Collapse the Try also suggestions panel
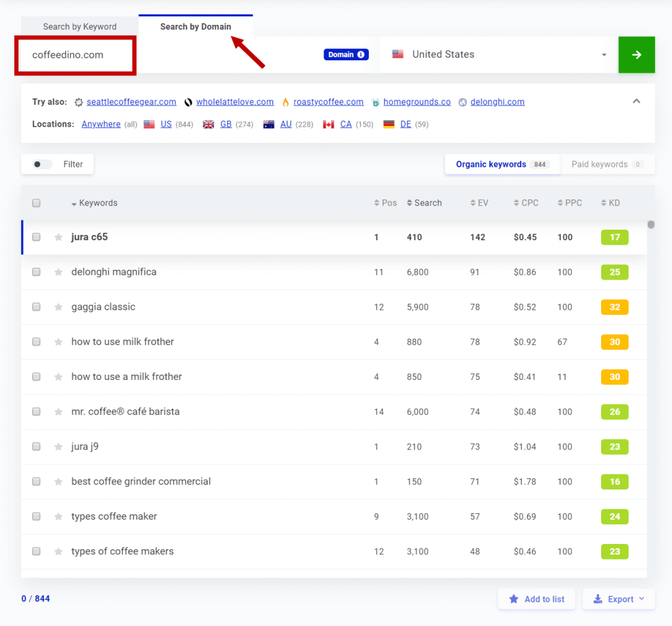This screenshot has height=626, width=672. pos(636,102)
